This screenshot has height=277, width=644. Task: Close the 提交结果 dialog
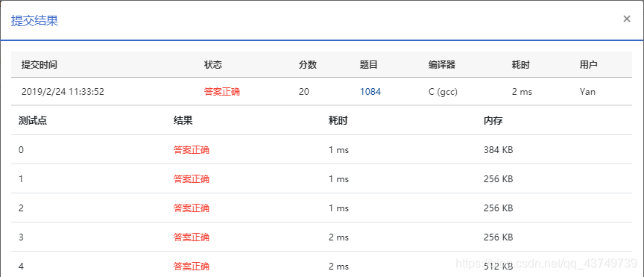[x=626, y=19]
